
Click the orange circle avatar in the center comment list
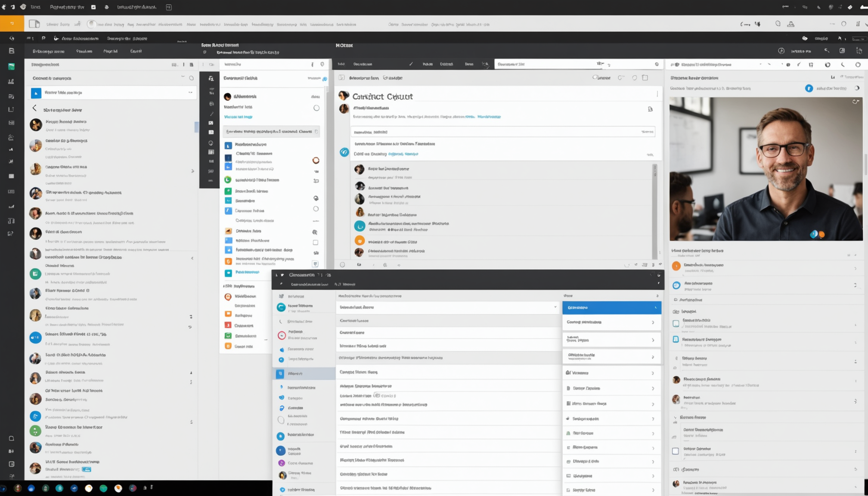pos(360,241)
